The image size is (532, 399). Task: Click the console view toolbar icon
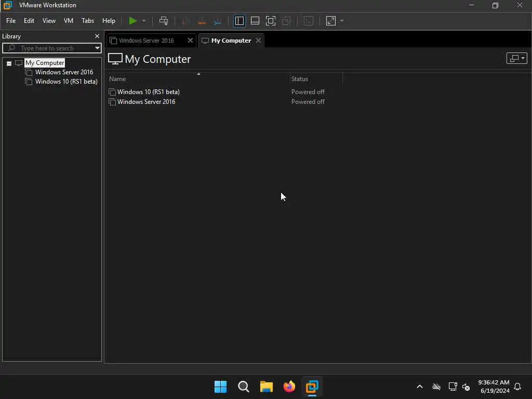[x=309, y=21]
